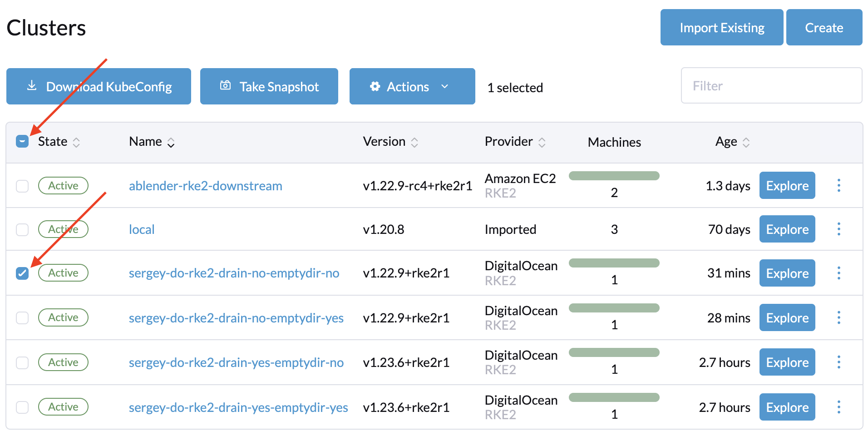The height and width of the screenshot is (436, 868).
Task: Sort table by Provider column arrows
Action: [542, 142]
